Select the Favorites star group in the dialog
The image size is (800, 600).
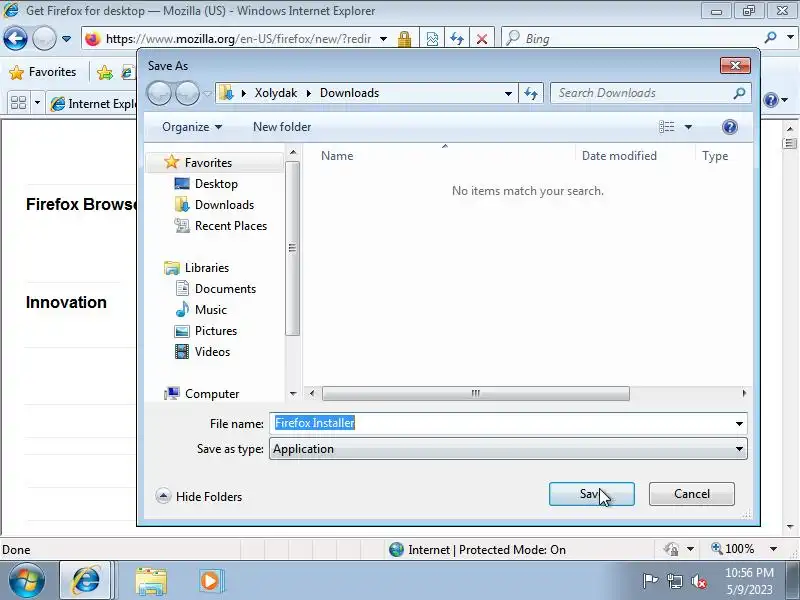198,163
